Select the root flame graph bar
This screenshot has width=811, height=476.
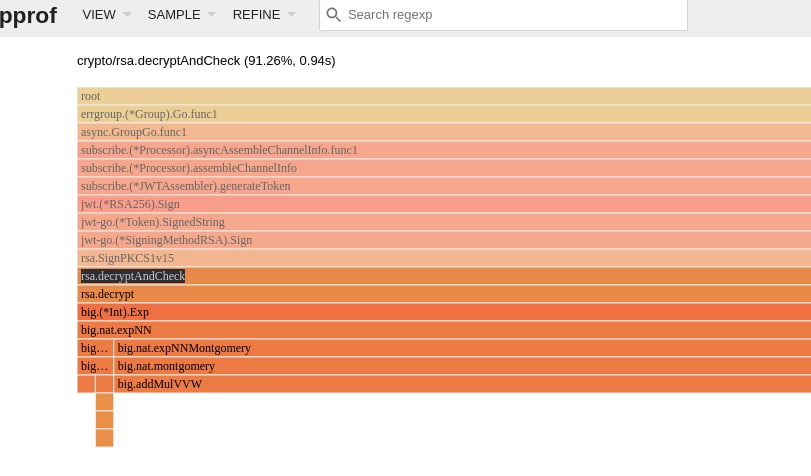pyautogui.click(x=444, y=96)
